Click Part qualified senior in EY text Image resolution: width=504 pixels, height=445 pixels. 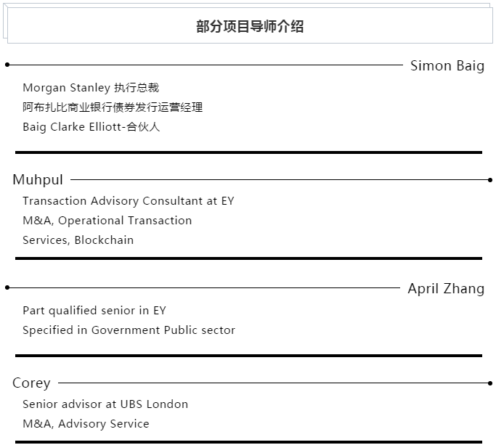click(x=94, y=311)
